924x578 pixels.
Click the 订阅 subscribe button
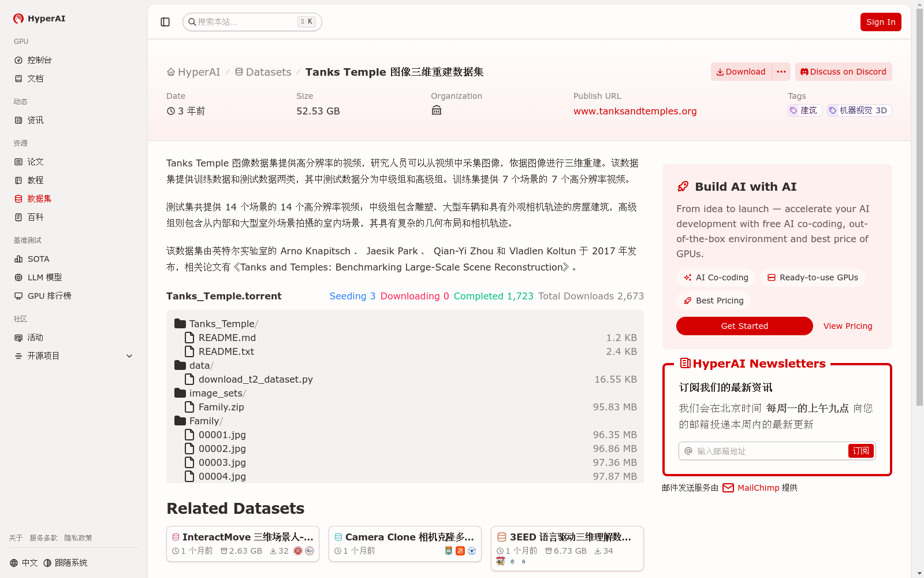(860, 451)
